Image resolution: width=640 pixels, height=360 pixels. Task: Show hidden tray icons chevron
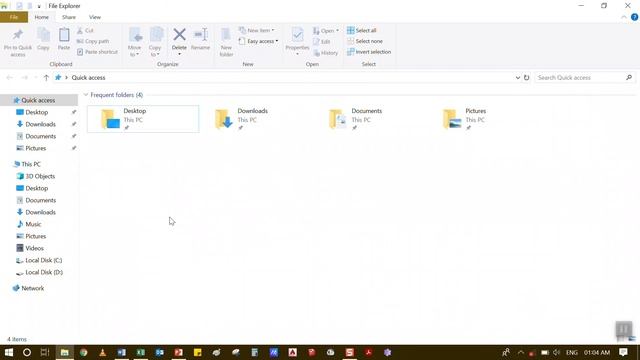[x=521, y=352]
